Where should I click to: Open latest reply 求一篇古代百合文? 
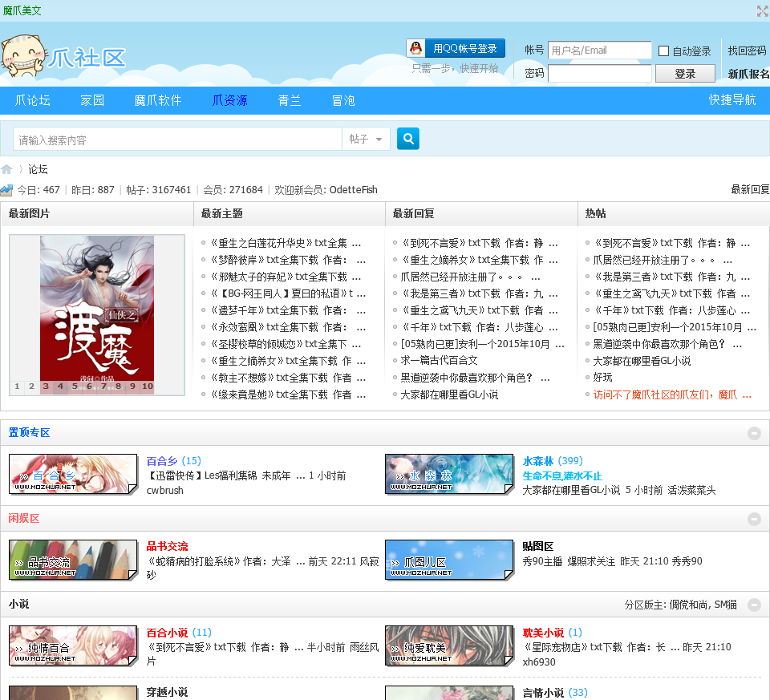(439, 360)
